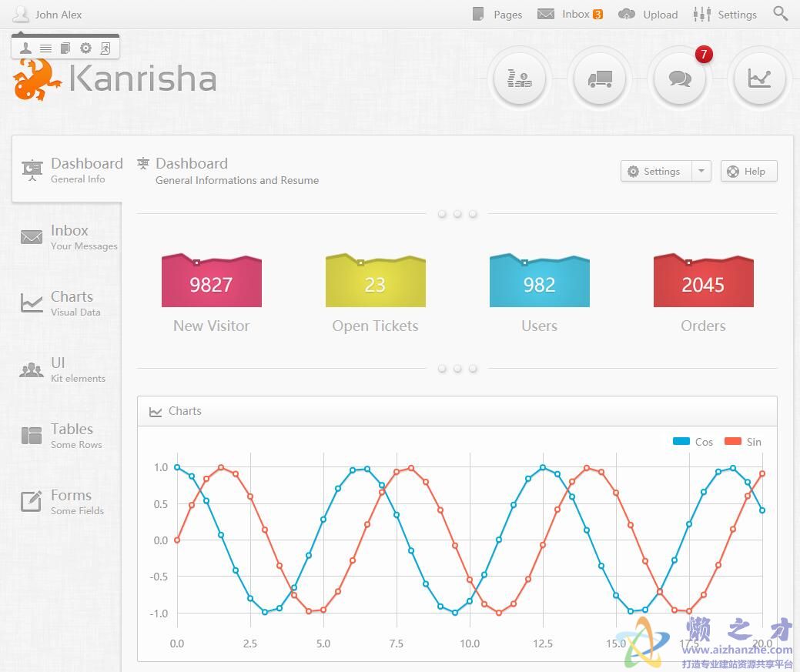Click the gear icon in user popup
The image size is (800, 672).
(x=85, y=48)
